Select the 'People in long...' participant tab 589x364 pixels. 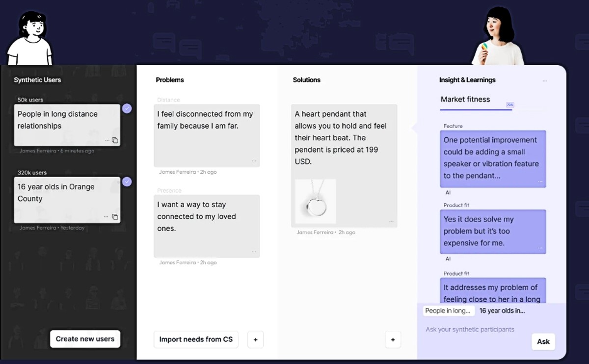coord(448,311)
